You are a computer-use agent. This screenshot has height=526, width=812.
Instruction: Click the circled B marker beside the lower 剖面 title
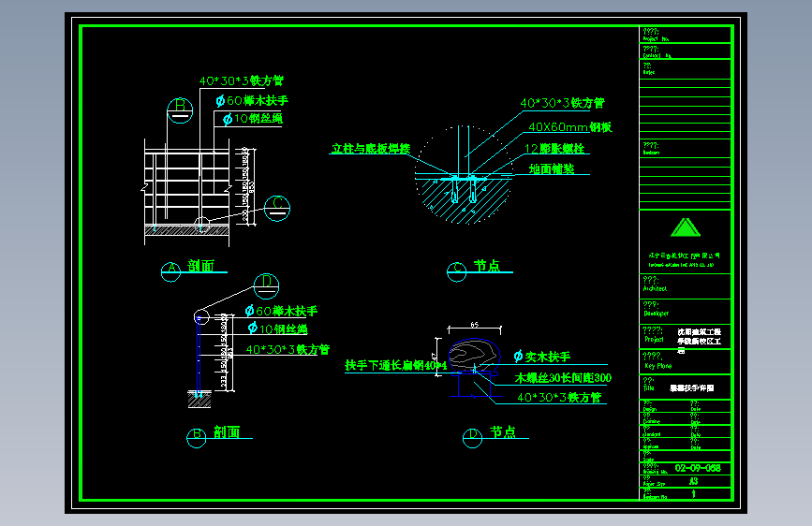pos(197,437)
